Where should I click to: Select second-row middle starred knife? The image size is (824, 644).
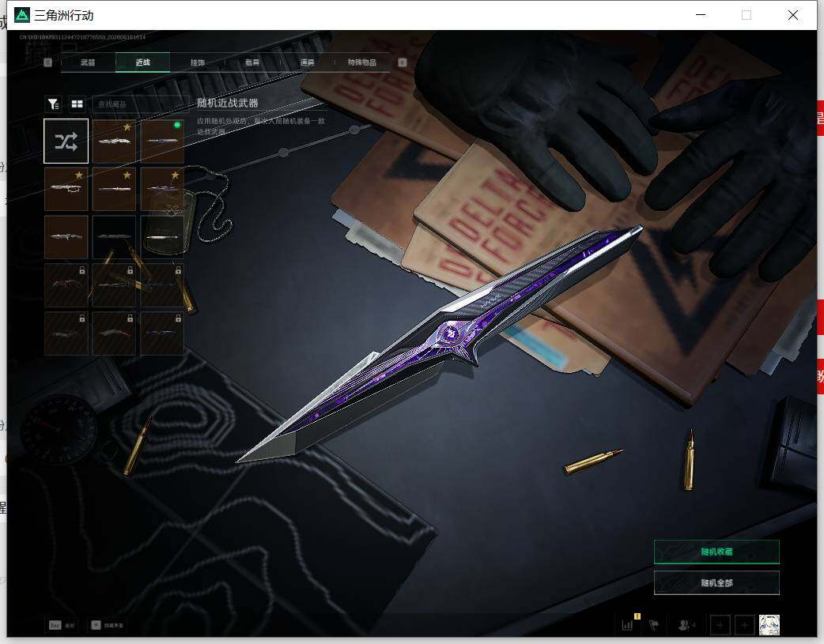(x=114, y=189)
